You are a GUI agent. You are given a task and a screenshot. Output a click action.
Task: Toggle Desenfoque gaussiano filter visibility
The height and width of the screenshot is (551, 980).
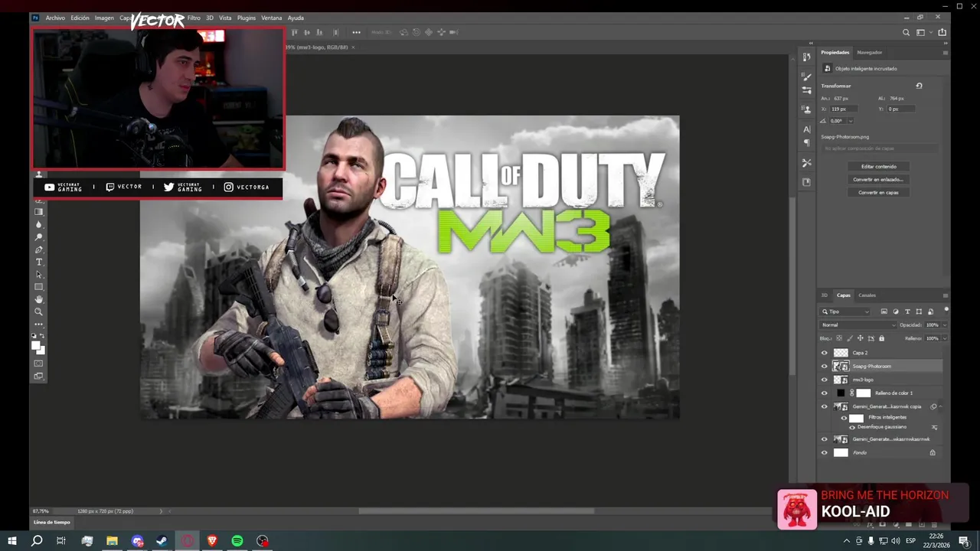click(852, 427)
